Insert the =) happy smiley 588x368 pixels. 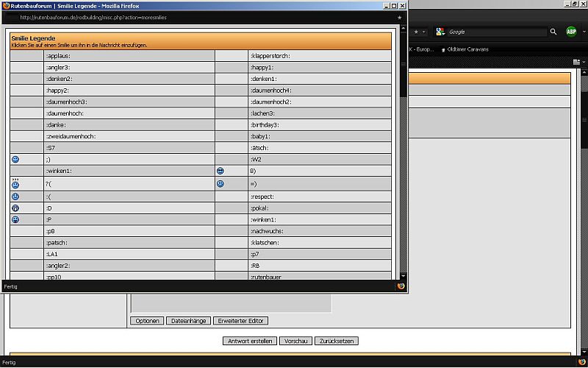(220, 183)
